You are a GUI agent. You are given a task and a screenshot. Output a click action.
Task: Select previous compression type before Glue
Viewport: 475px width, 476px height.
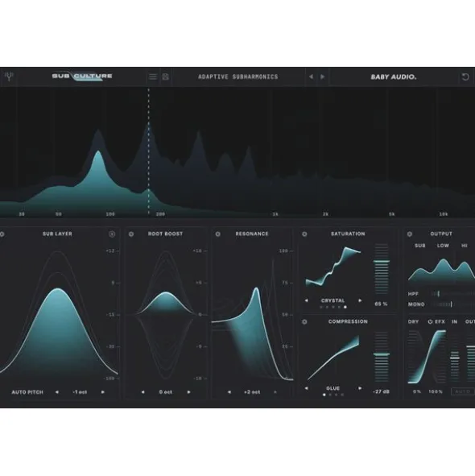coord(306,388)
